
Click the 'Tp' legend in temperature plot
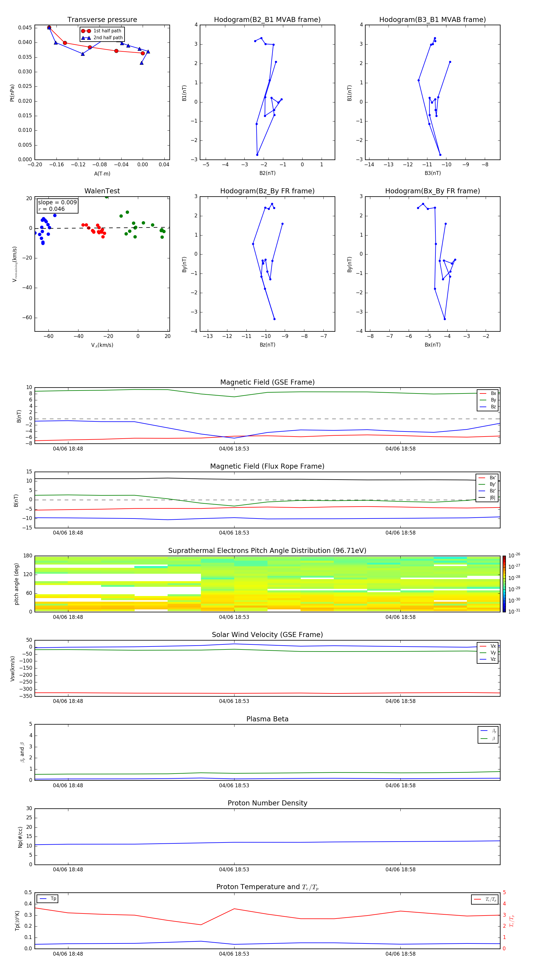click(48, 899)
